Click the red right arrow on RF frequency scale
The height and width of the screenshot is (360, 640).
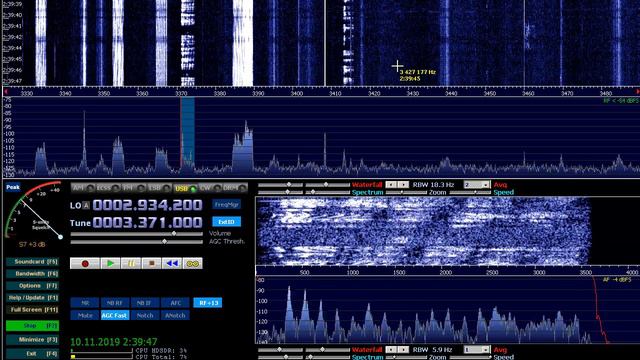[637, 91]
